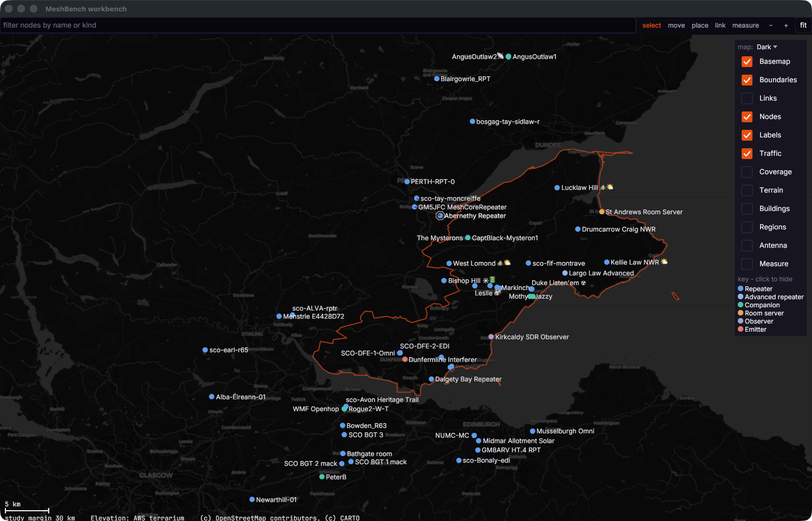Viewport: 812px width, 521px height.
Task: Open the map style Dark dropdown
Action: coord(767,47)
